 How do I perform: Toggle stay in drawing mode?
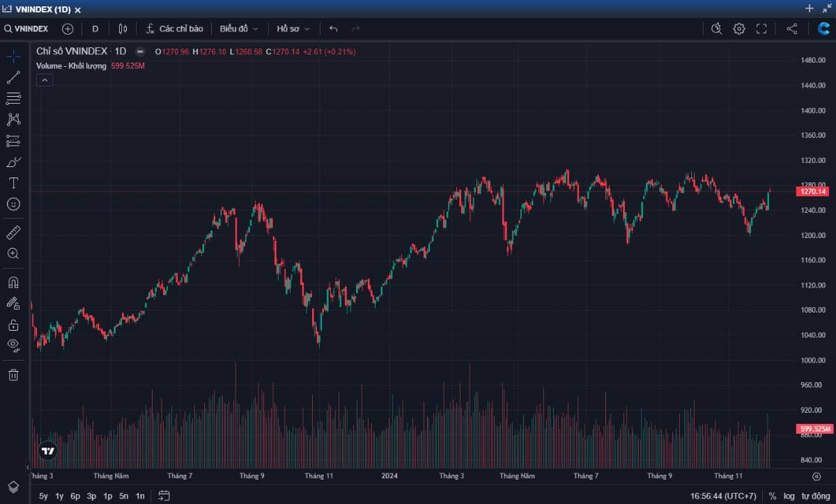(13, 304)
